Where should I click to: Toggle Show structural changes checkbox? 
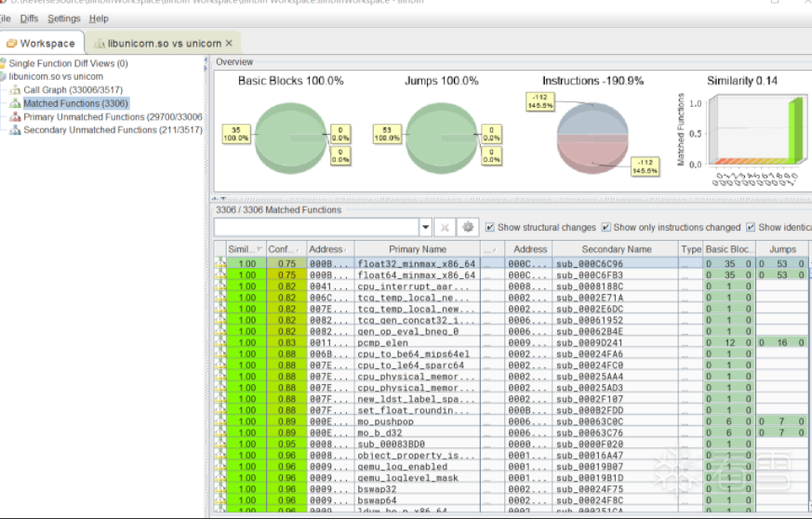click(x=490, y=227)
